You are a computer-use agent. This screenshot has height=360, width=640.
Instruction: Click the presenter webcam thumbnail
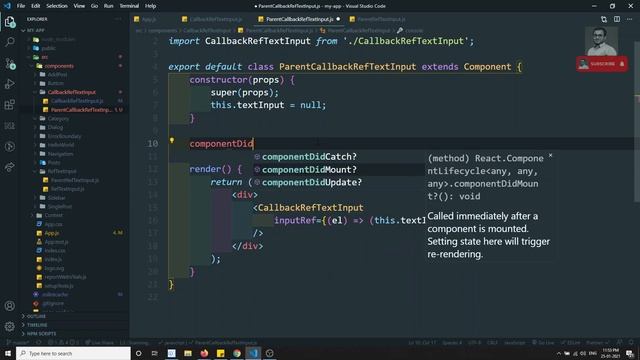(x=601, y=41)
